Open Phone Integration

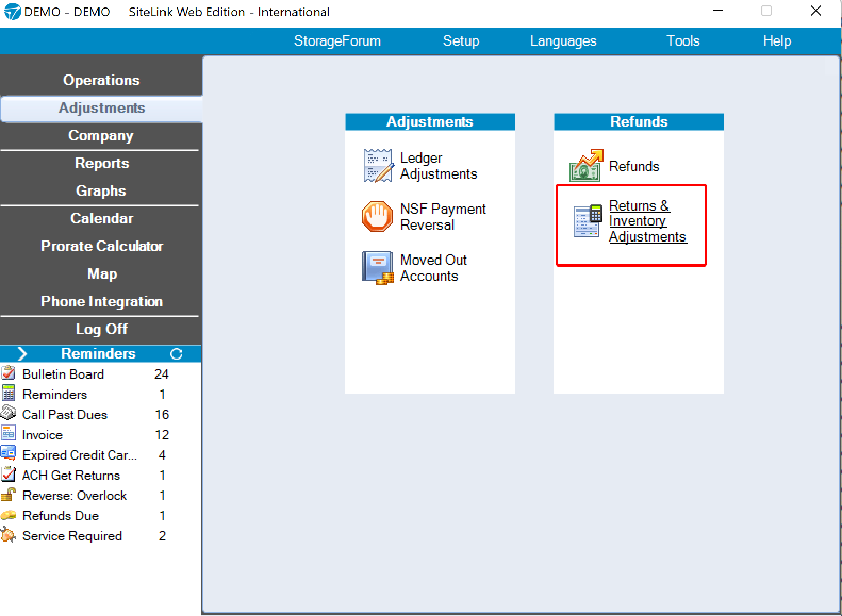tap(101, 302)
